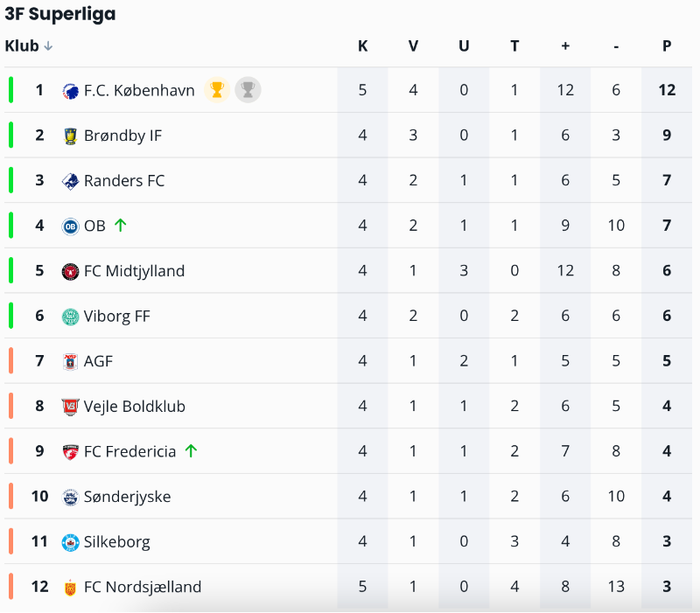Click the Brøndby IF club crest
Image resolution: width=700 pixels, height=613 pixels.
[71, 136]
